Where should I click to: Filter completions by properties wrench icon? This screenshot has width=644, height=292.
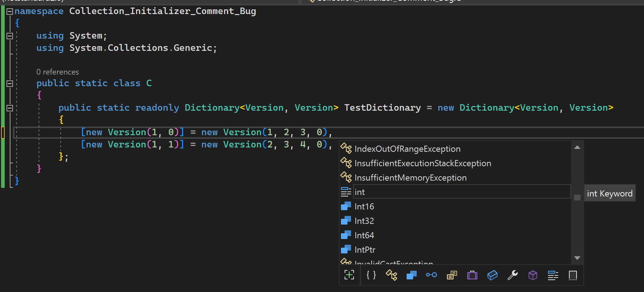click(x=513, y=275)
